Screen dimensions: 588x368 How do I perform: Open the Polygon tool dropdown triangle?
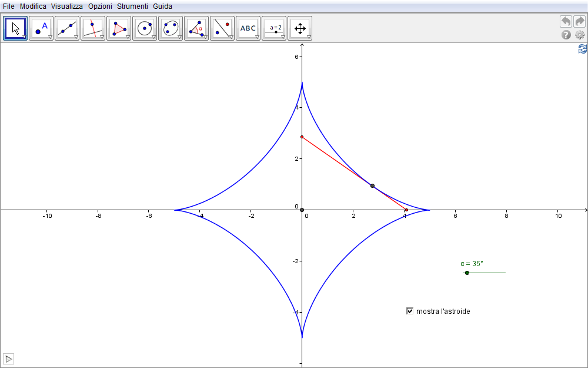coord(128,37)
